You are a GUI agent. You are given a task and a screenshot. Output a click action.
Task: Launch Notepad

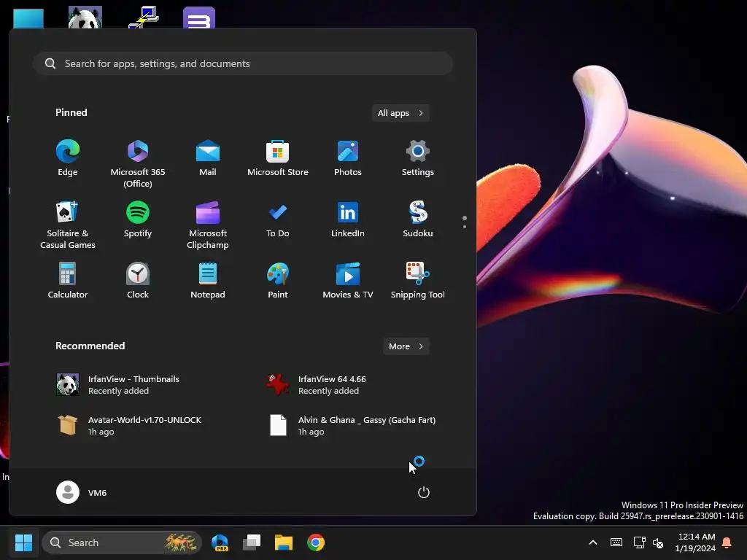208,281
